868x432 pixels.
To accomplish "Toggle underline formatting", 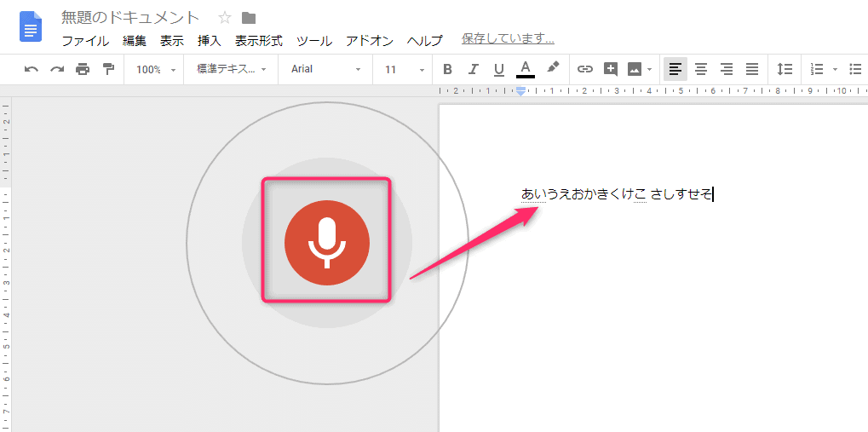I will click(499, 69).
